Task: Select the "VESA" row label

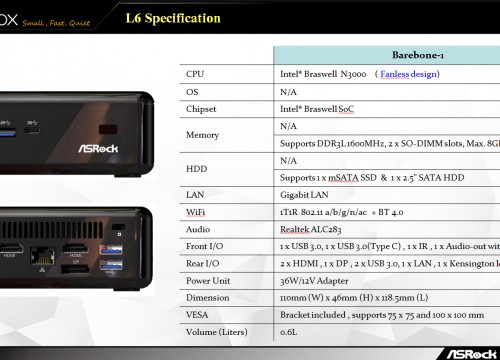Action: (x=197, y=315)
